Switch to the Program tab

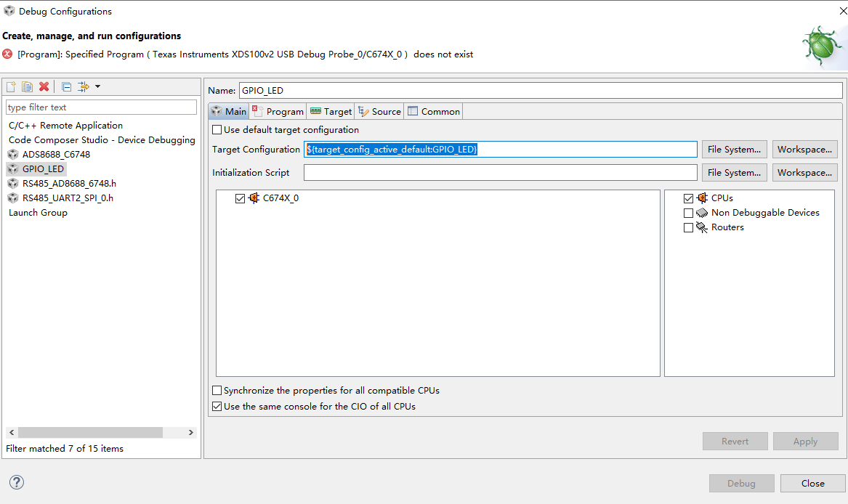pos(278,111)
